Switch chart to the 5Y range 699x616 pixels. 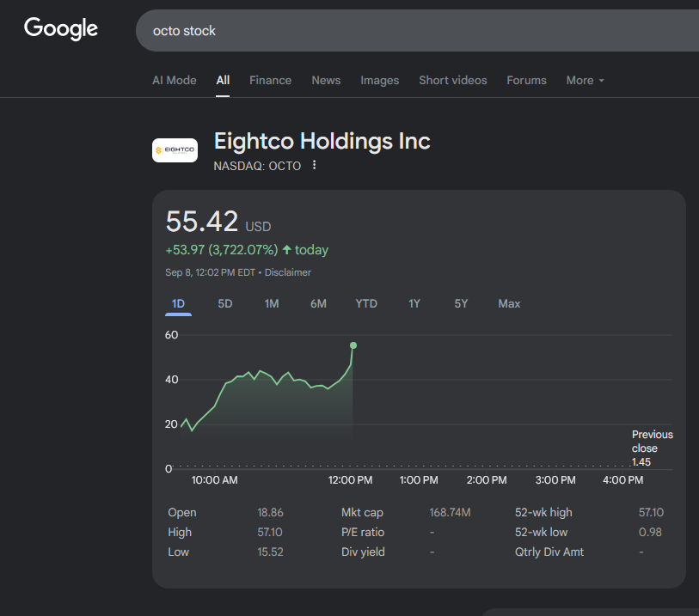pos(461,304)
